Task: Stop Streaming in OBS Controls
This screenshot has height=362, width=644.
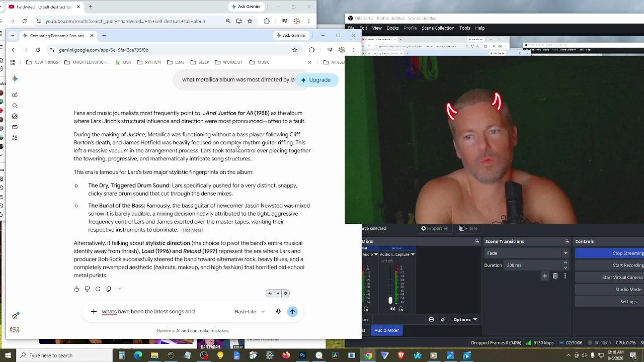Action: (609, 253)
